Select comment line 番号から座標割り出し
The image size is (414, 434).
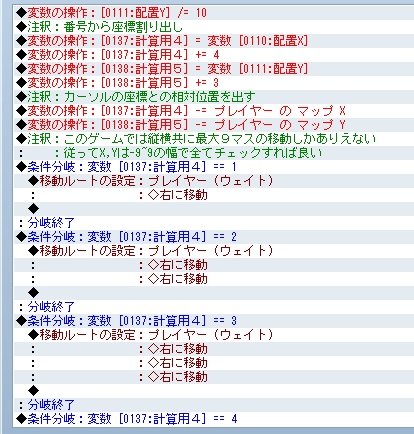coord(214,27)
